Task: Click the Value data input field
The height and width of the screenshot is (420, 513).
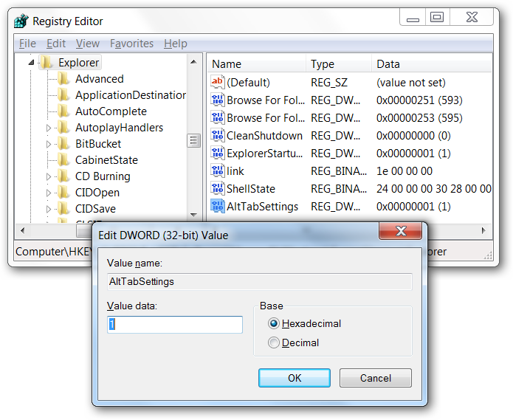Action: pyautogui.click(x=175, y=325)
